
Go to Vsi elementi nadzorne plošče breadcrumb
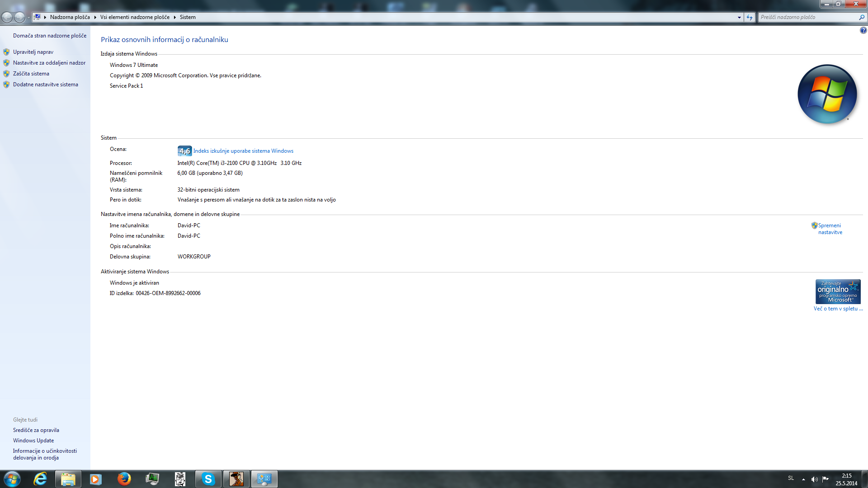135,17
